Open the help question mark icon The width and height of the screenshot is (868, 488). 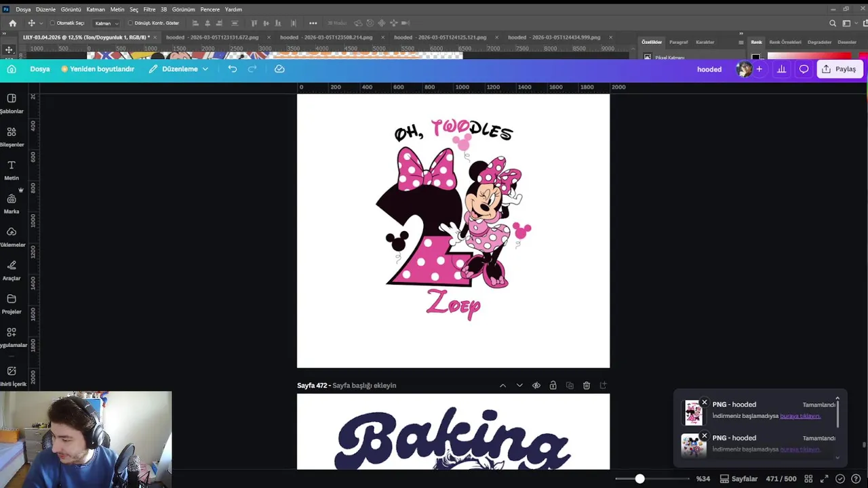tap(856, 479)
